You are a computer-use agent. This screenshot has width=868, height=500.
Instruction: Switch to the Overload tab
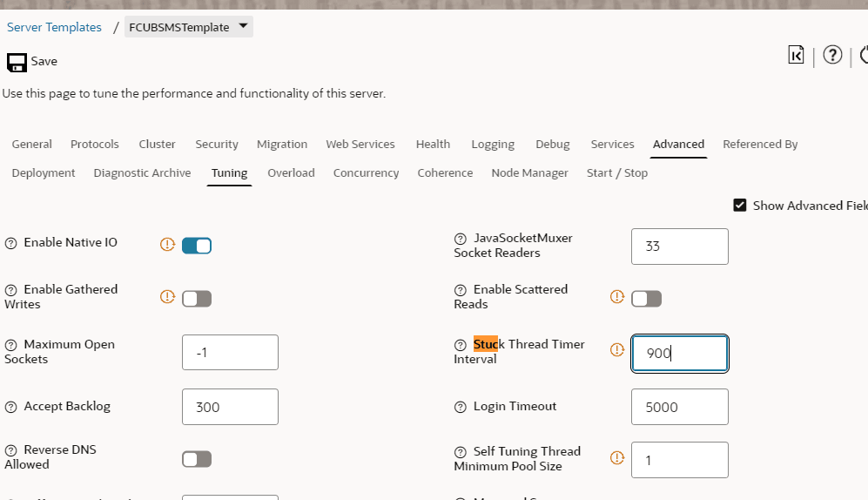pyautogui.click(x=291, y=173)
